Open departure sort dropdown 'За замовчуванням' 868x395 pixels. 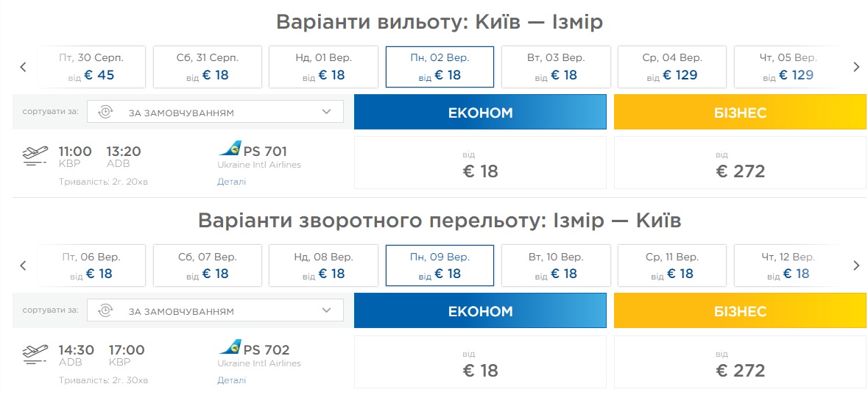[215, 113]
